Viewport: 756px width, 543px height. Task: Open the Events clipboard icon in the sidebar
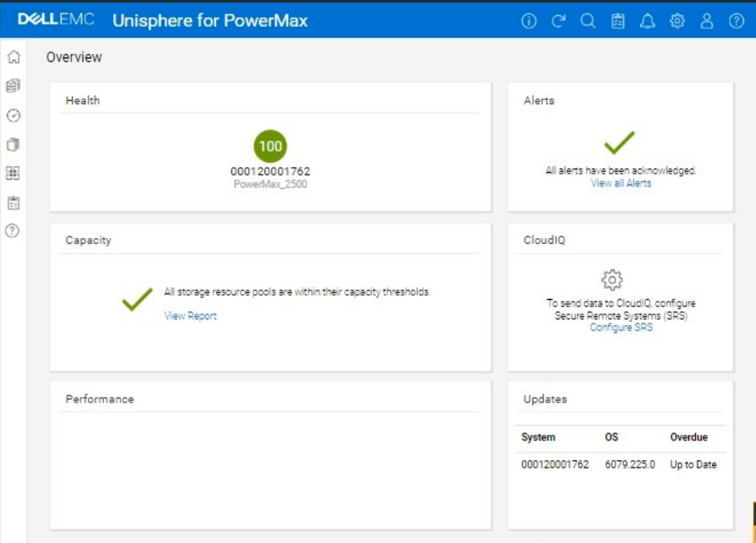pos(13,202)
